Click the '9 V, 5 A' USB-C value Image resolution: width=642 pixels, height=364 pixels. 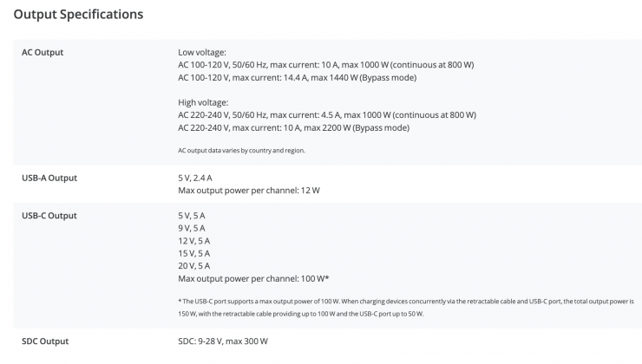click(x=193, y=228)
